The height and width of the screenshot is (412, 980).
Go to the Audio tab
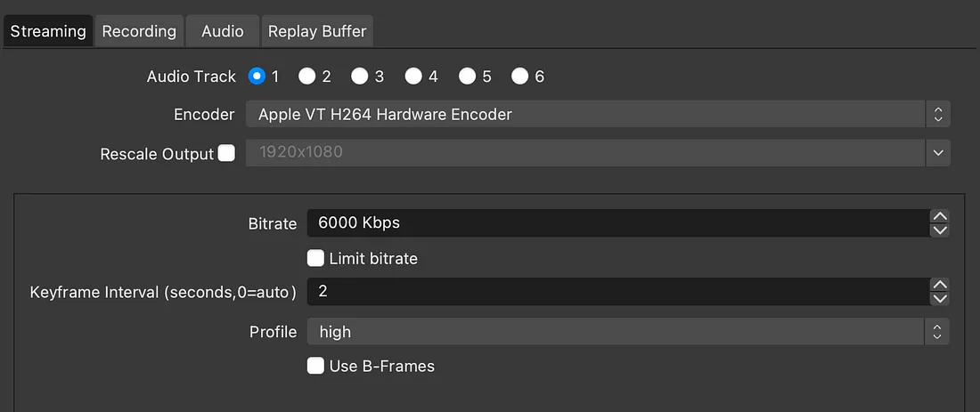pyautogui.click(x=222, y=31)
